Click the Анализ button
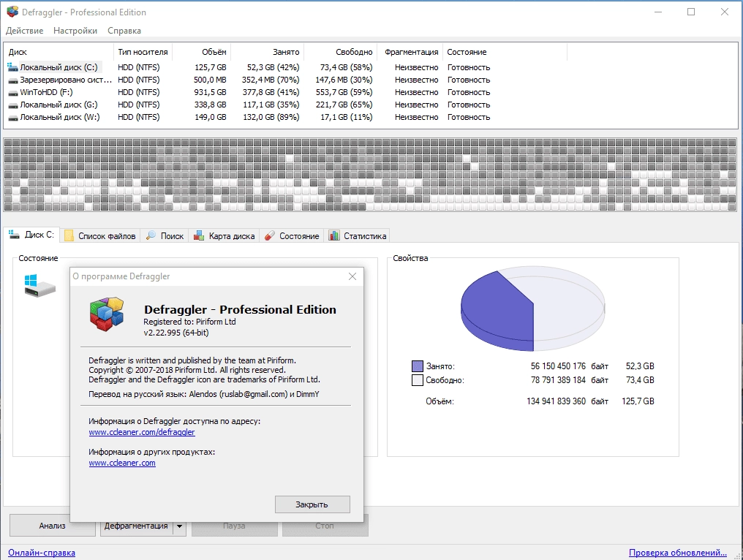743x560 pixels. click(x=52, y=526)
